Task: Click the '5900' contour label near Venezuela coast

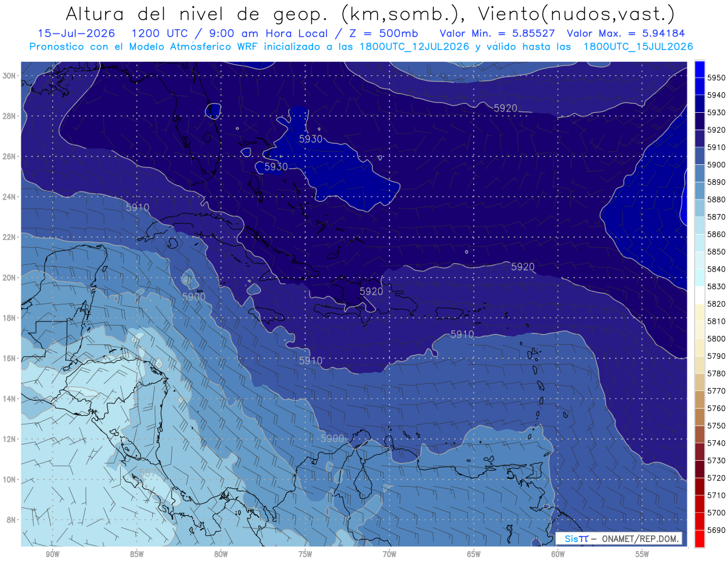Action: pyautogui.click(x=332, y=438)
